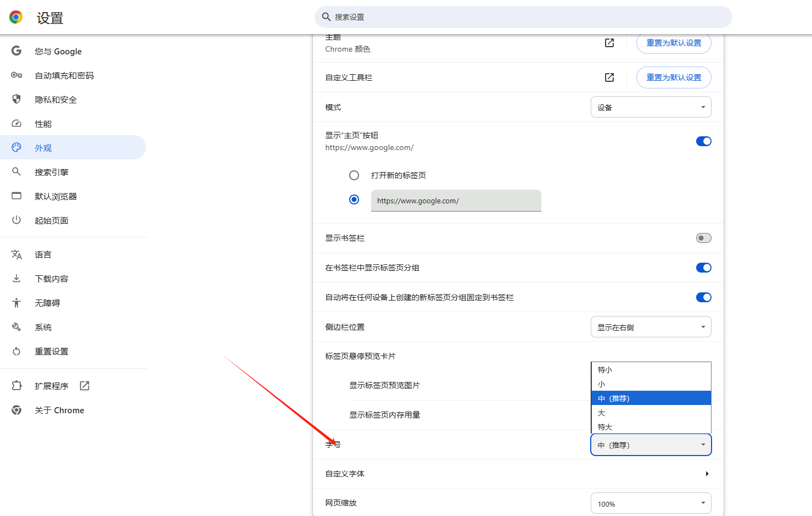Focus the 搜索设置 search field
The image size is (812, 516).
pos(523,17)
